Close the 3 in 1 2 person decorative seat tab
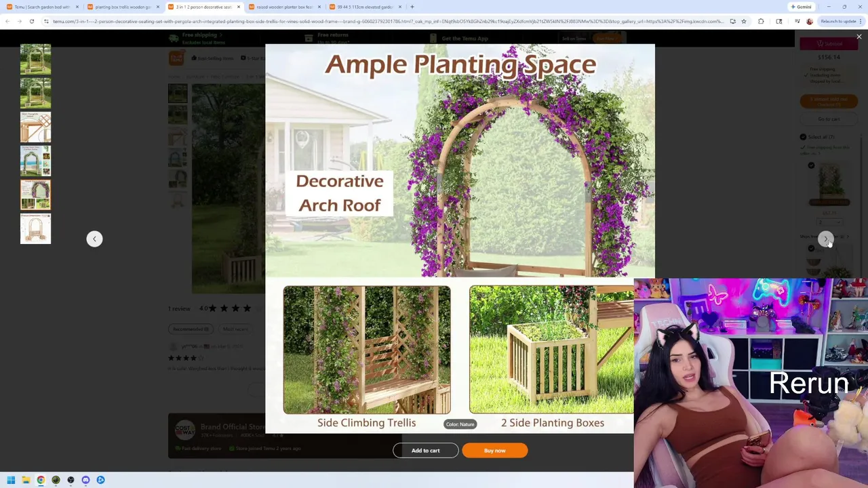 pos(238,7)
